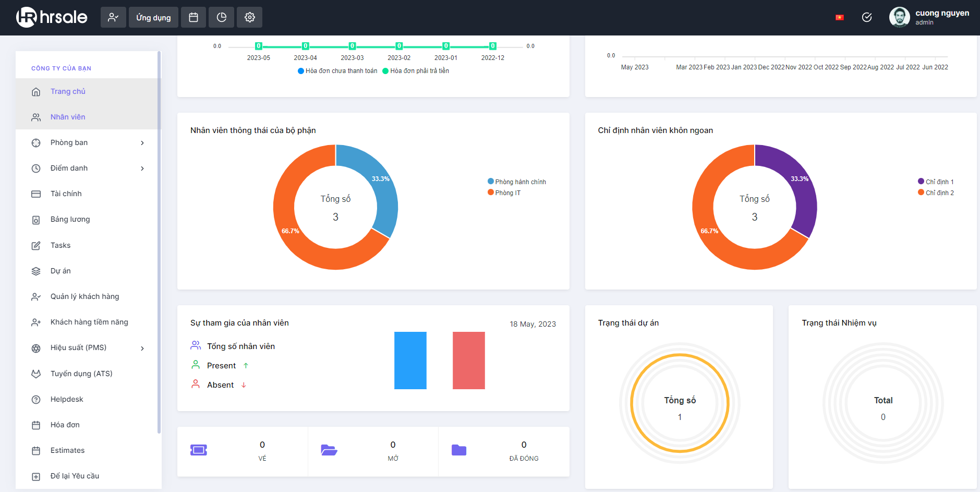Click the pie chart reports icon

pyautogui.click(x=222, y=17)
